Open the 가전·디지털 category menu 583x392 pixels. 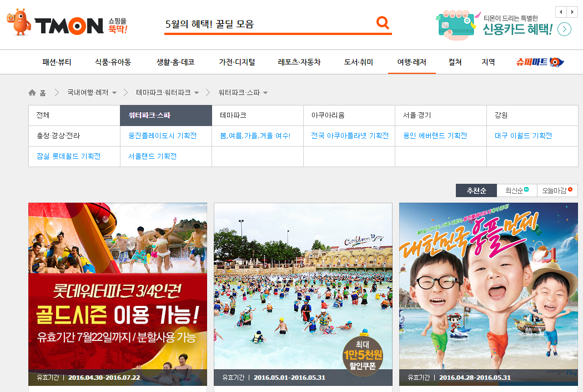point(237,62)
